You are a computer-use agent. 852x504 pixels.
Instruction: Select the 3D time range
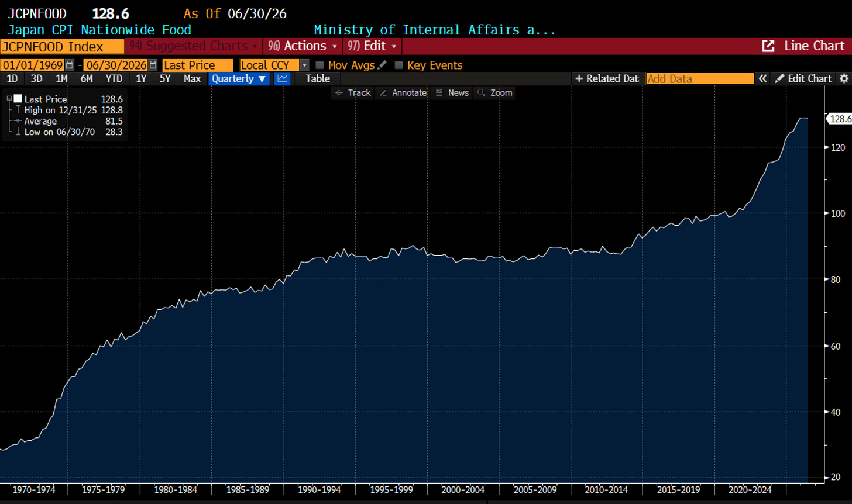(36, 79)
